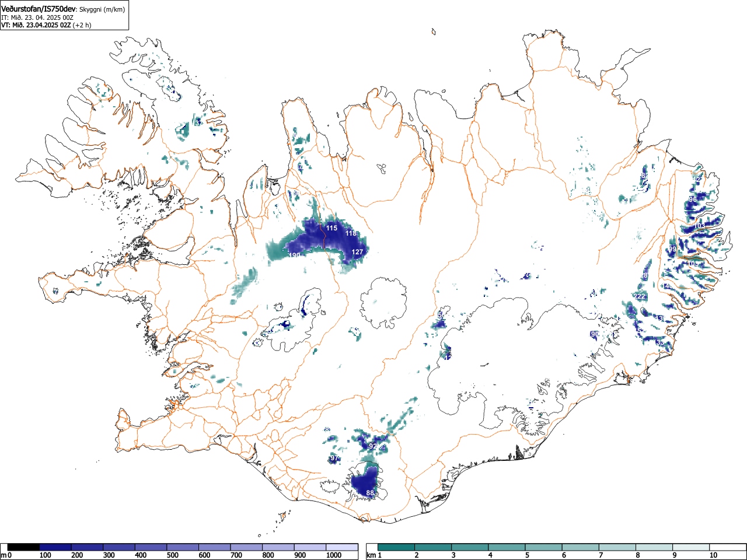The height and width of the screenshot is (560, 747).
Task: Click the '500' tick label on the metre scale
Action: [172, 555]
